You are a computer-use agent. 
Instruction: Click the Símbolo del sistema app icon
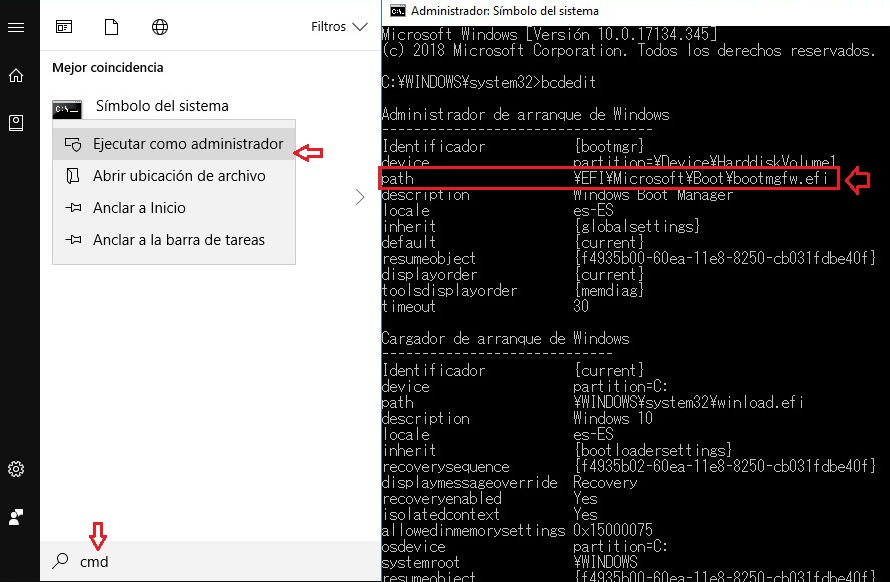tap(67, 109)
